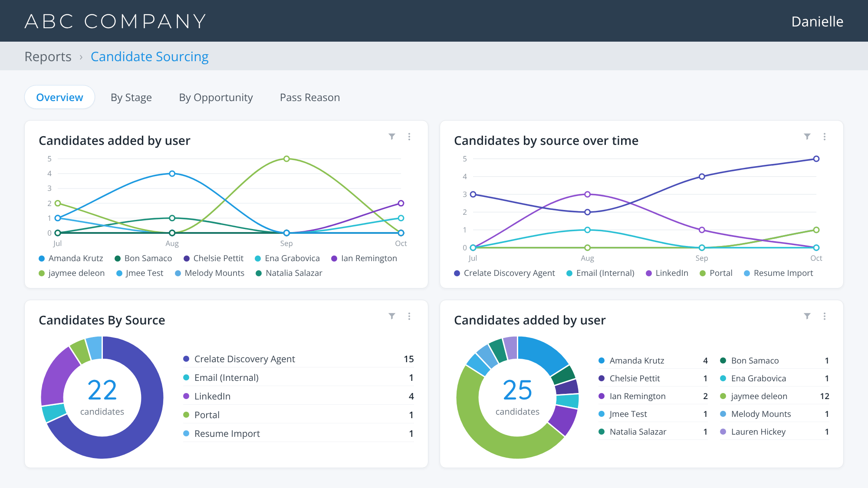Image resolution: width=868 pixels, height=488 pixels.
Task: Toggle jaymee deleon series in line chart legend
Action: (72, 273)
